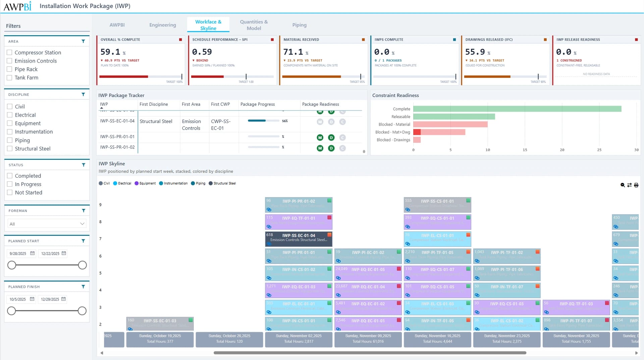644x360 pixels.
Task: Open the Foreman 'All' dropdown
Action: coord(47,224)
